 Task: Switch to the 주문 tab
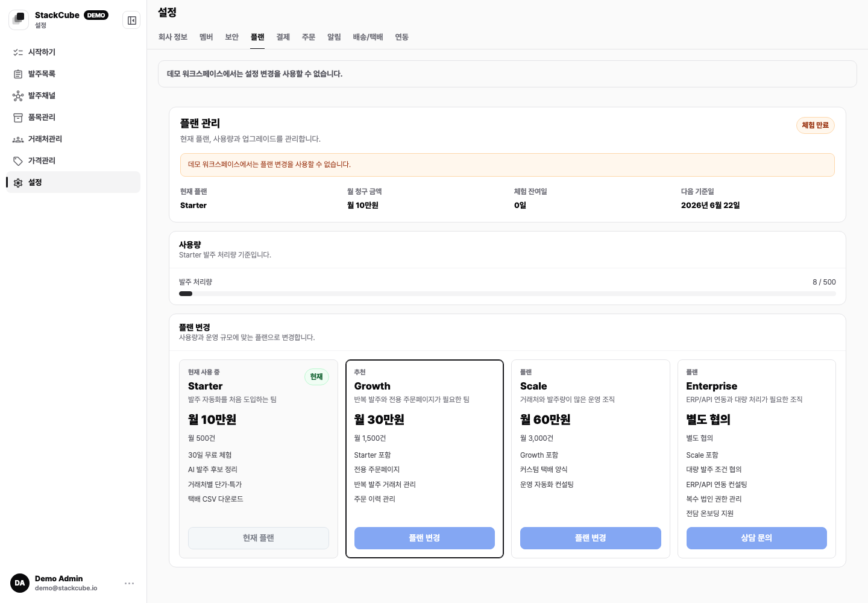click(309, 37)
